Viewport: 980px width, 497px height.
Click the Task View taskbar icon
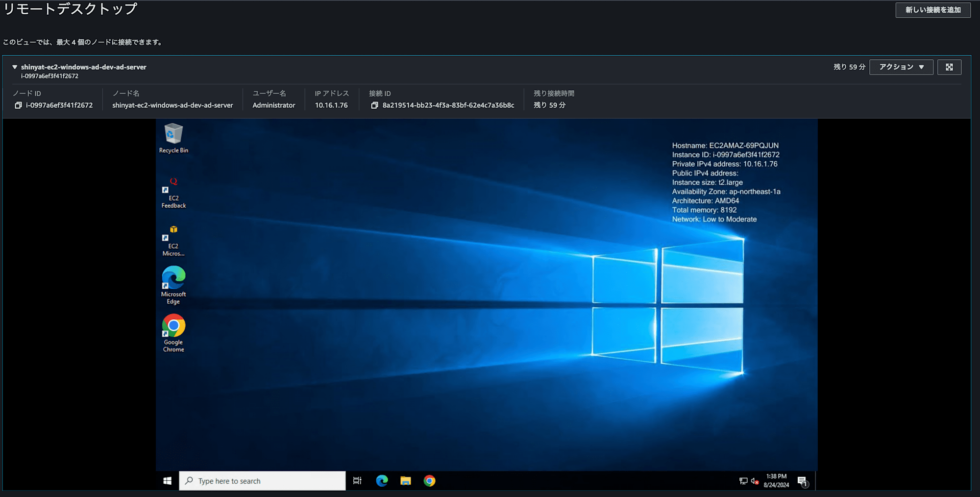357,481
